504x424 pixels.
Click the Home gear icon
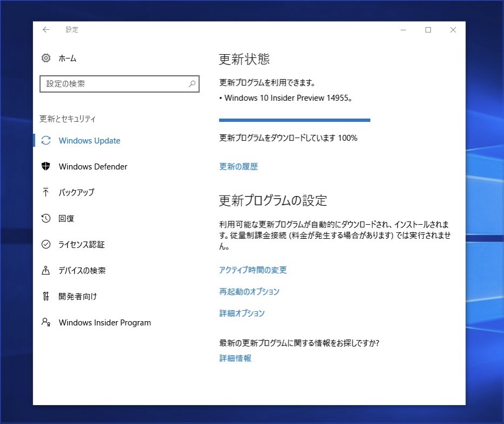pyautogui.click(x=46, y=58)
